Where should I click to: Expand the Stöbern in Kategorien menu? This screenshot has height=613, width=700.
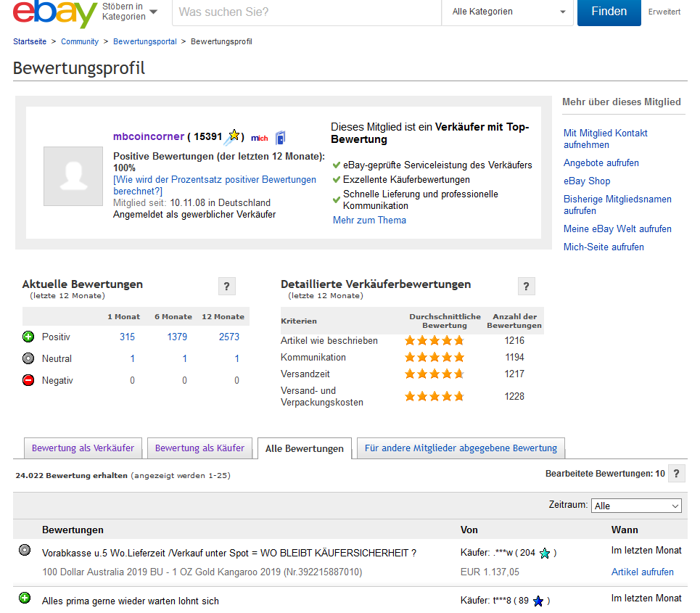(131, 12)
